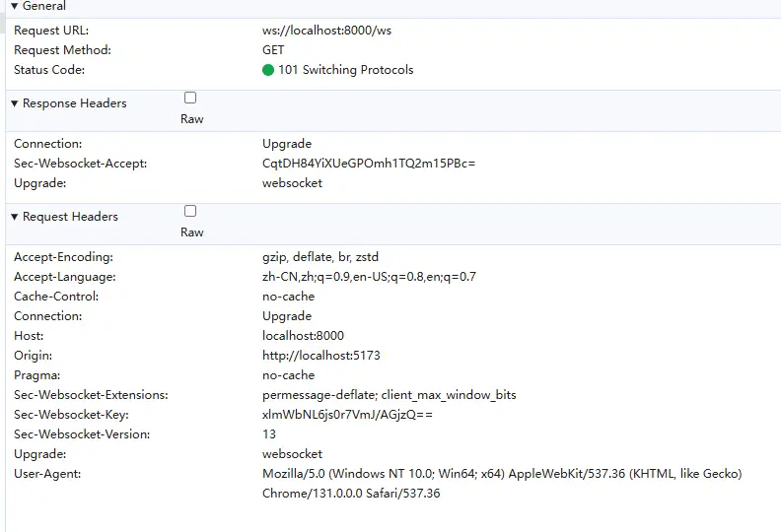
Task: Click the Pragma header name
Action: [x=37, y=375]
